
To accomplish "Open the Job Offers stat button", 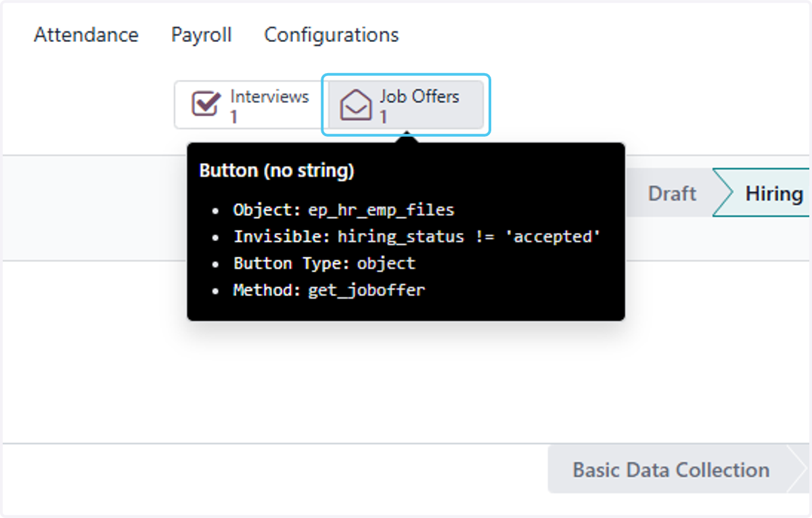I will [x=406, y=105].
